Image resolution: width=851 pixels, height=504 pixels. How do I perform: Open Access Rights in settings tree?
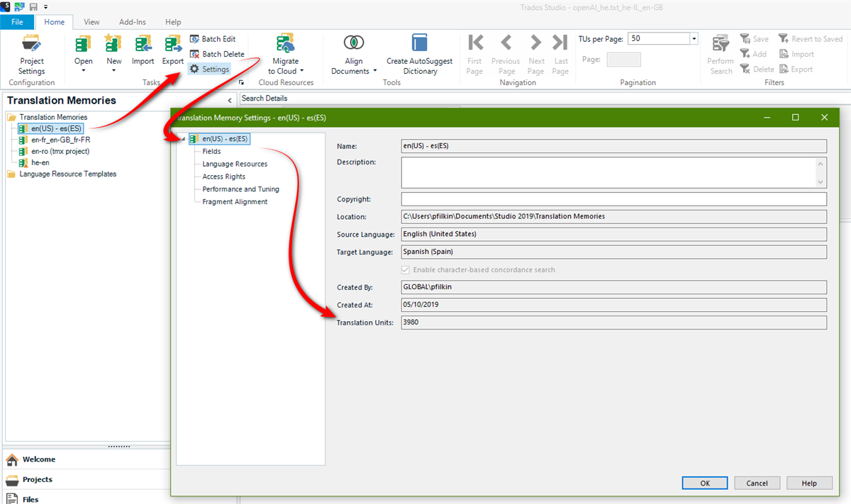coord(223,177)
